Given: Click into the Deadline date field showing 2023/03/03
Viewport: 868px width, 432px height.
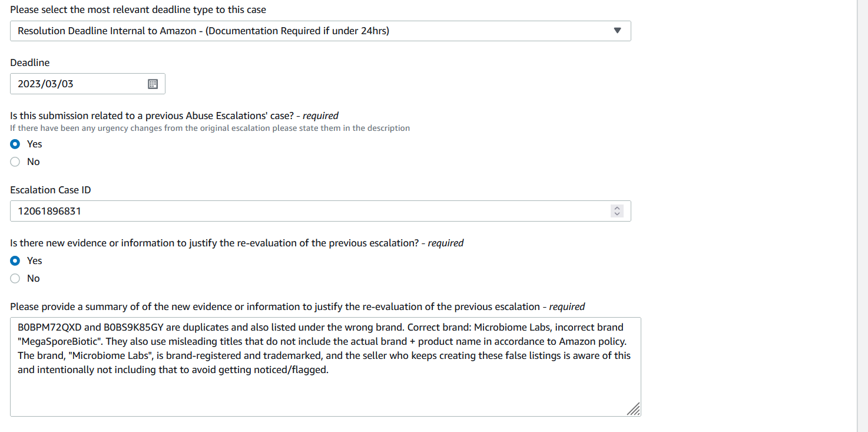Looking at the screenshot, I should 88,84.
